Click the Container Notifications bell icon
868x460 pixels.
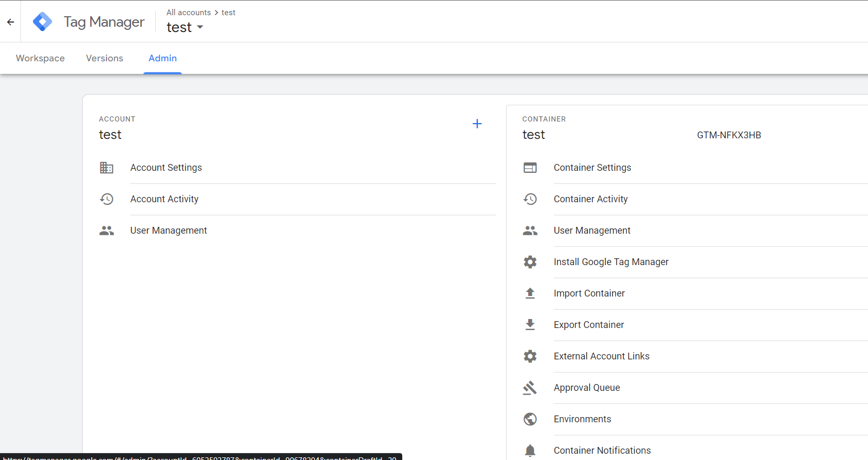click(x=530, y=451)
